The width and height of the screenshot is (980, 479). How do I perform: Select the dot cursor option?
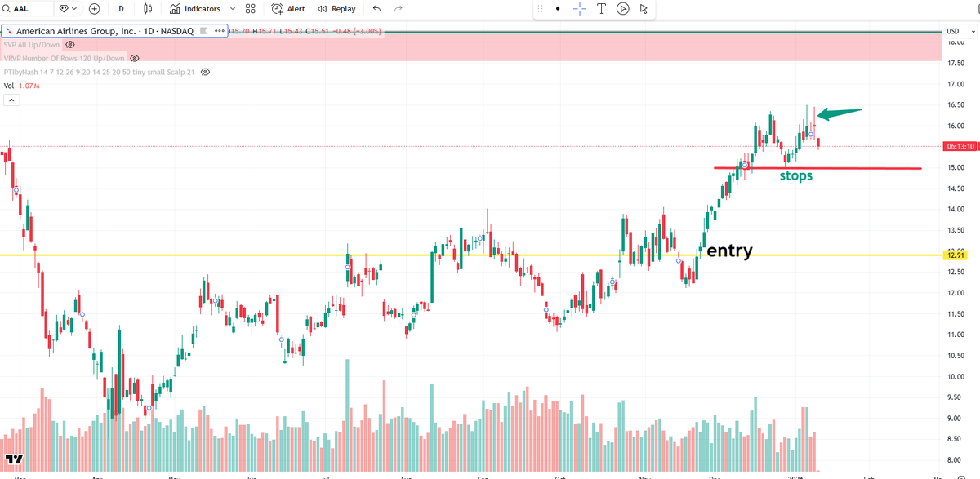tap(559, 8)
